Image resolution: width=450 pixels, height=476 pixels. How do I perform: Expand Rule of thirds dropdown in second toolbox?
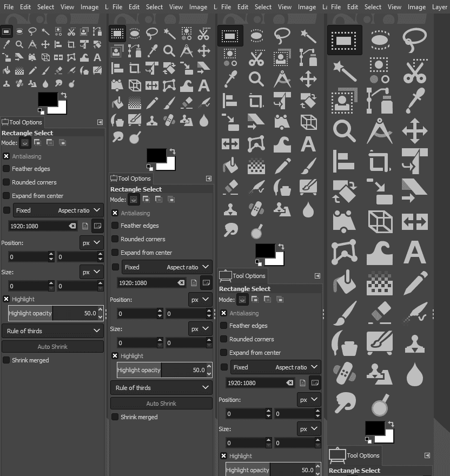point(161,388)
